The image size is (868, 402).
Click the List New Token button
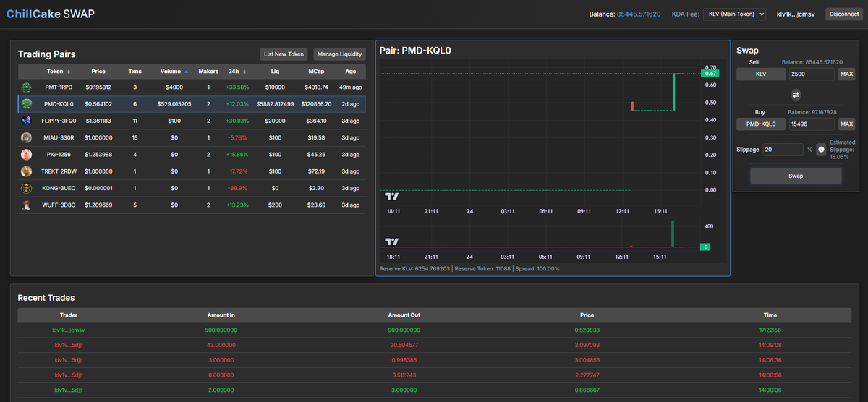[x=284, y=54]
